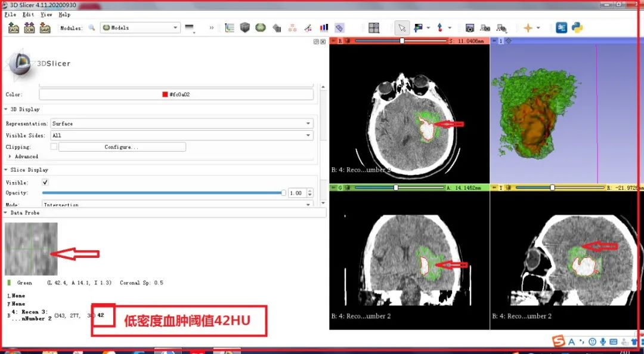Click the 3D view pin icon

pyautogui.click(x=494, y=41)
